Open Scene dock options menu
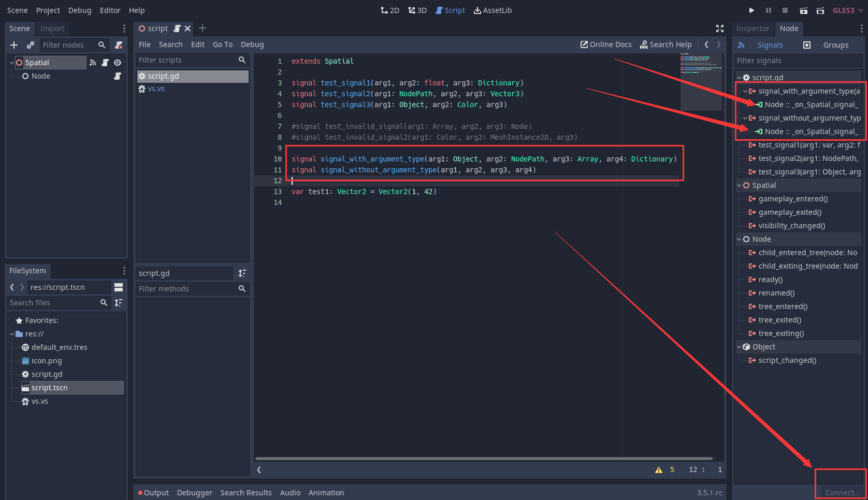Screen dimensions: 868x500 click(124, 28)
